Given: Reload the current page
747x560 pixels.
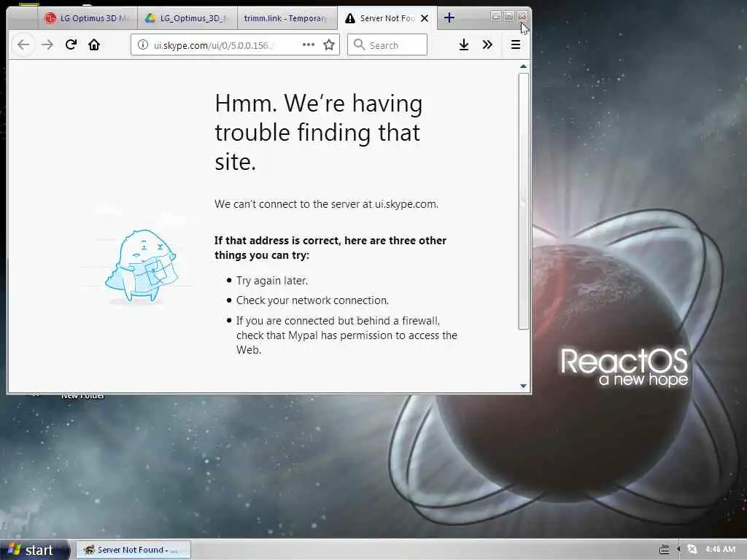Looking at the screenshot, I should point(71,44).
